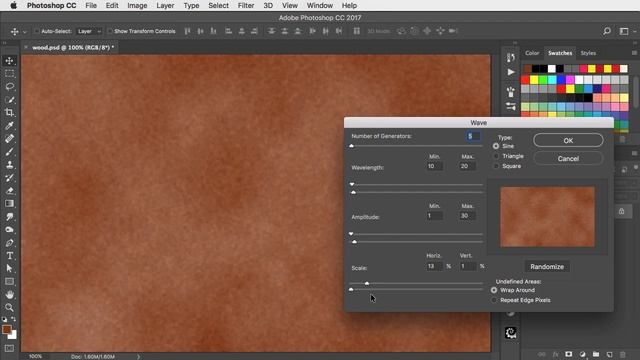This screenshot has height=360, width=640.
Task: Select the Rectangular Marquee tool
Action: [9, 74]
